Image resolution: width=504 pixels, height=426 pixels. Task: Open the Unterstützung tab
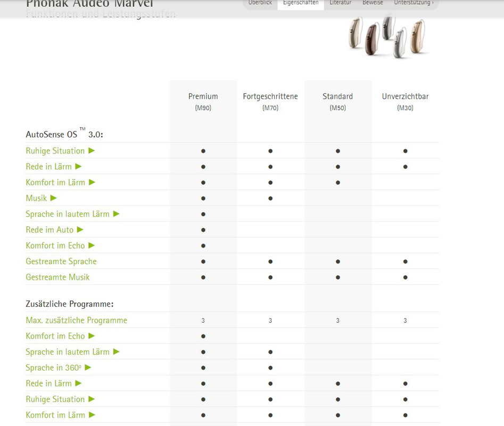[x=414, y=3]
